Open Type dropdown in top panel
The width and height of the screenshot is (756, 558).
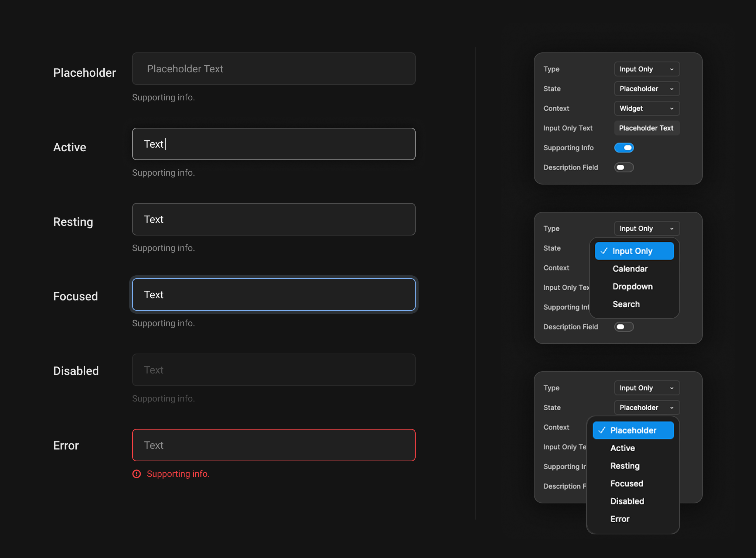pos(647,69)
